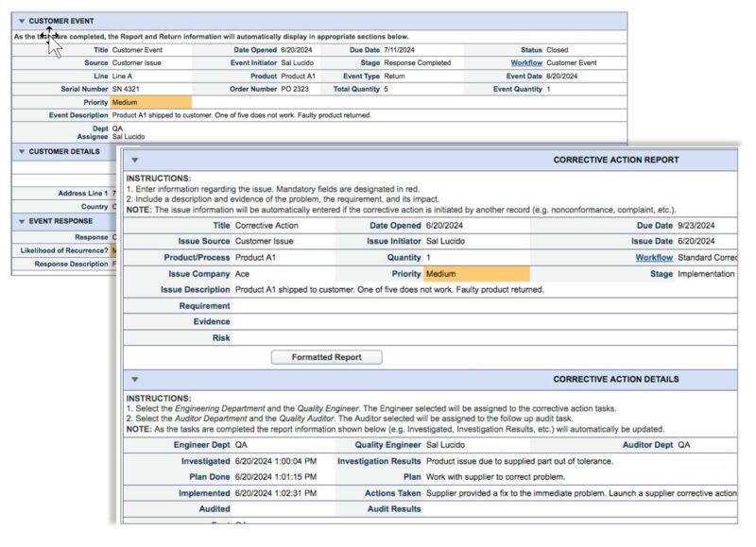Click the Issue Initiator value 'Sal Lucido'
Image resolution: width=756 pixels, height=547 pixels.
(445, 242)
